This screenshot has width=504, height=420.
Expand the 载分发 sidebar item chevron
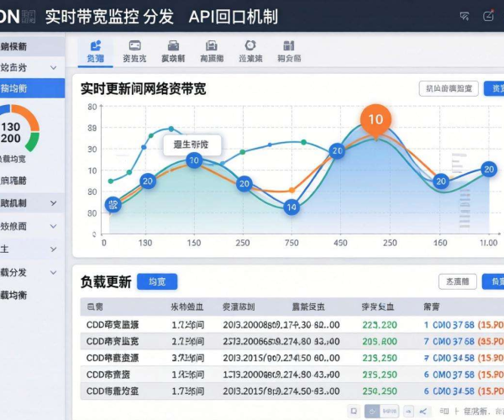click(54, 272)
